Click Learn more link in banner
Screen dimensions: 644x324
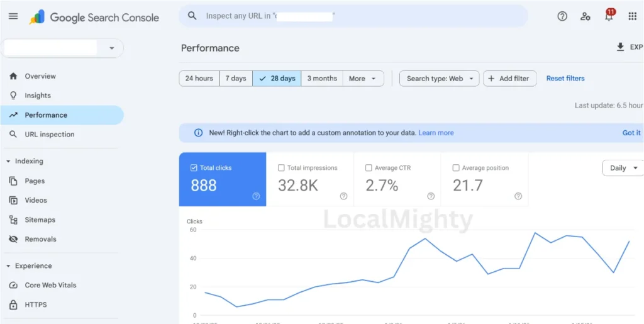(436, 133)
